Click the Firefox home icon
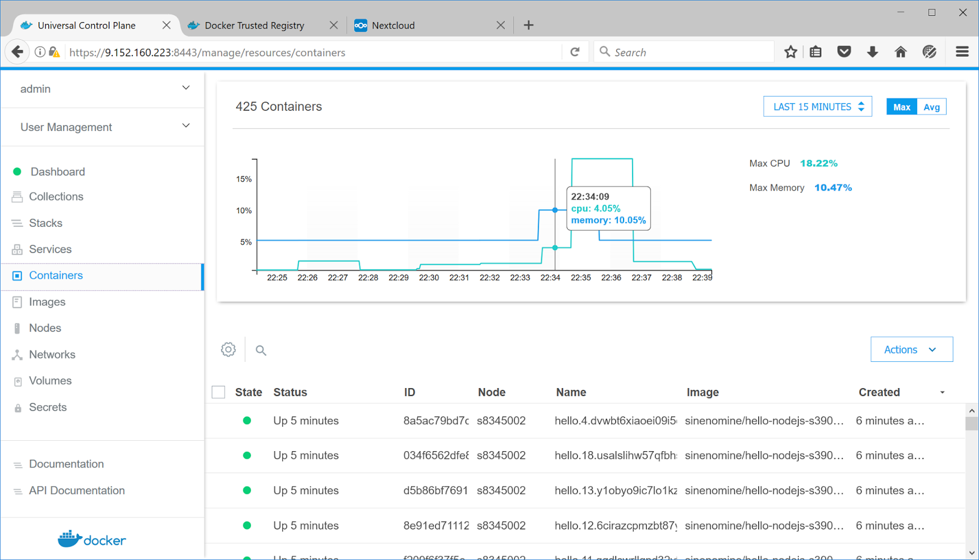Viewport: 979px width, 560px height. [x=901, y=52]
